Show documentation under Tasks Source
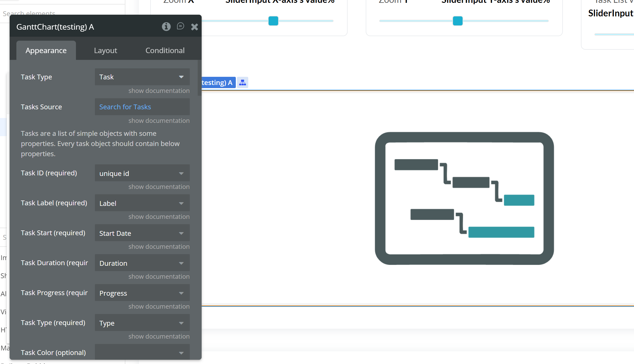634x364 pixels. [x=159, y=121]
